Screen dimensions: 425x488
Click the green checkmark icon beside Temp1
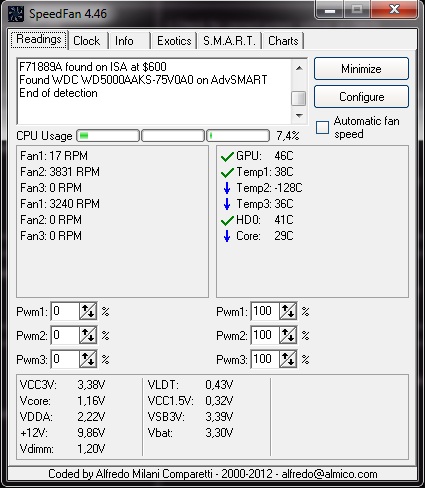[227, 172]
